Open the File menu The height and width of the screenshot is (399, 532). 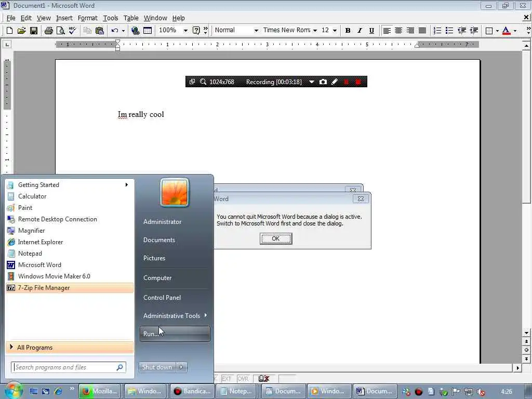click(11, 18)
